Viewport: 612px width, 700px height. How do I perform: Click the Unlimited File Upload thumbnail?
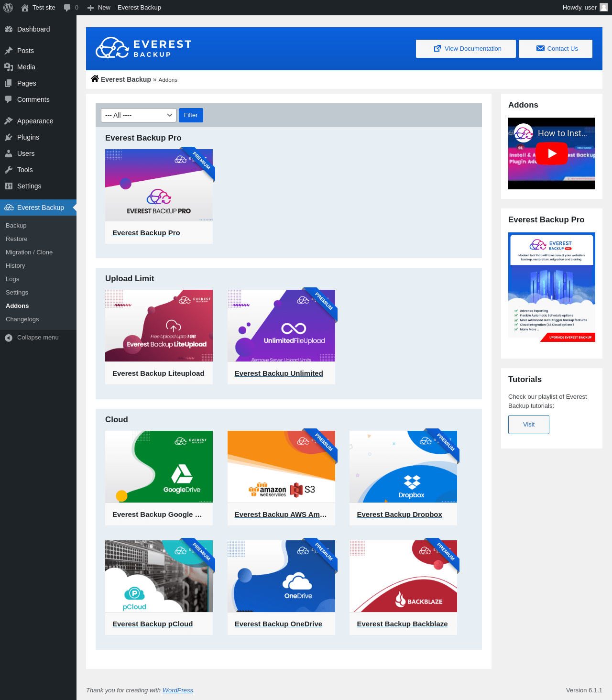(x=281, y=326)
